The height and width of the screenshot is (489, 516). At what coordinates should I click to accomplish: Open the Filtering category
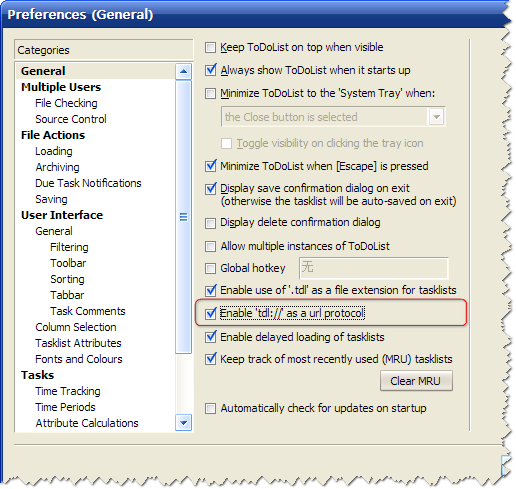click(69, 247)
